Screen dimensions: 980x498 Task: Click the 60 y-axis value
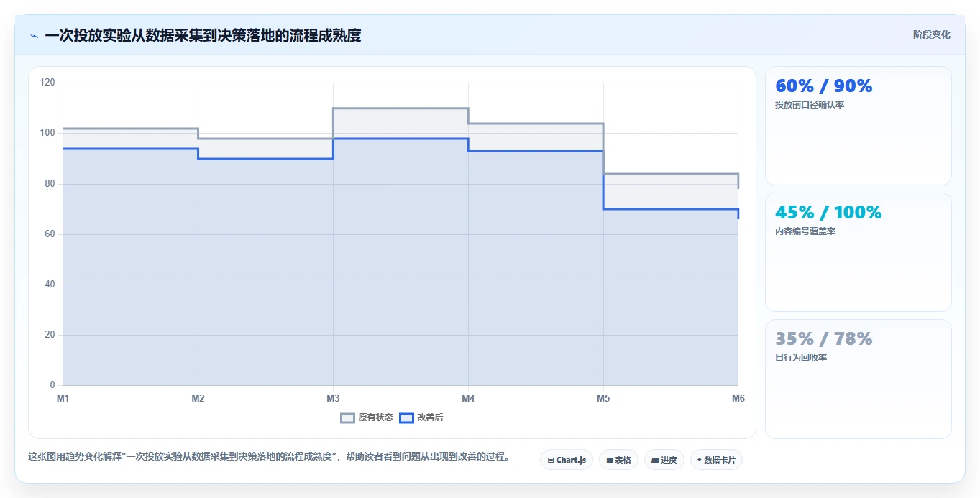click(x=50, y=234)
